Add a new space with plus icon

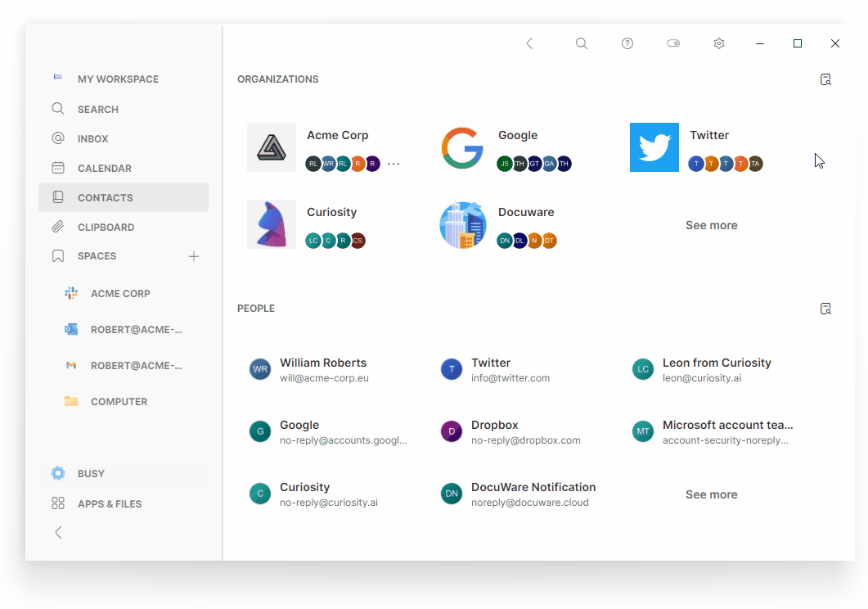[x=194, y=256]
